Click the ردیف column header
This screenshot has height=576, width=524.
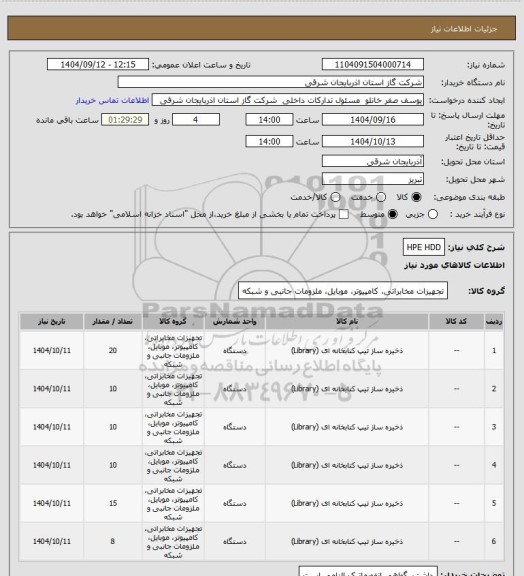pos(494,321)
